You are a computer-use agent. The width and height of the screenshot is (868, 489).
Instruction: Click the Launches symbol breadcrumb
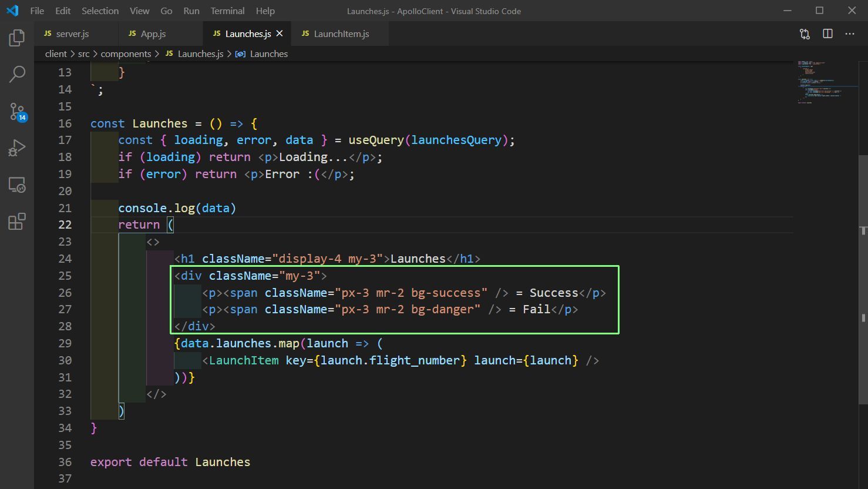click(x=268, y=53)
